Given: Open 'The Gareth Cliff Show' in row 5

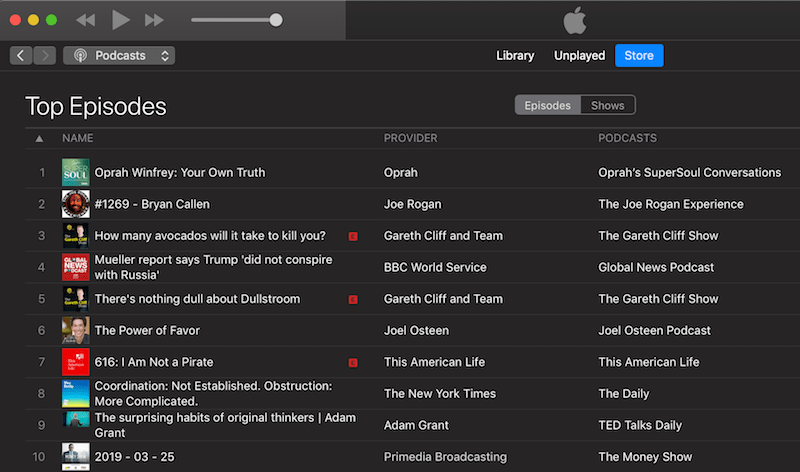Looking at the screenshot, I should 658,299.
